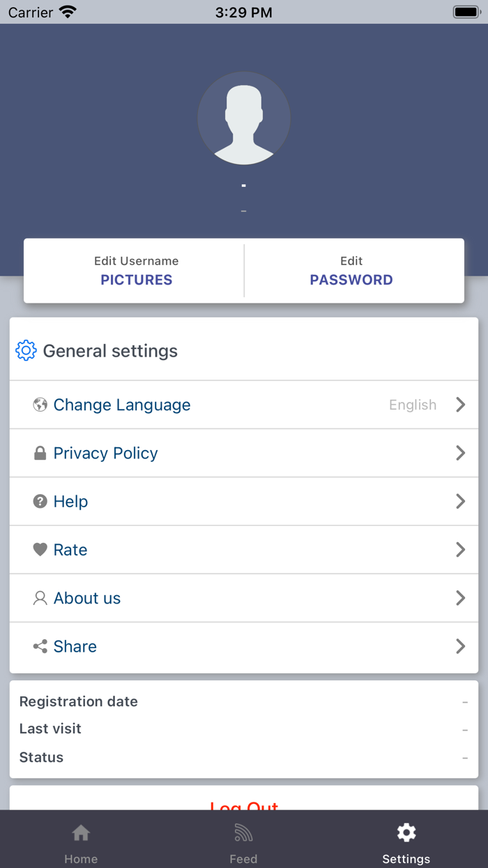Select the English language value
488x868 pixels.
[x=413, y=405]
